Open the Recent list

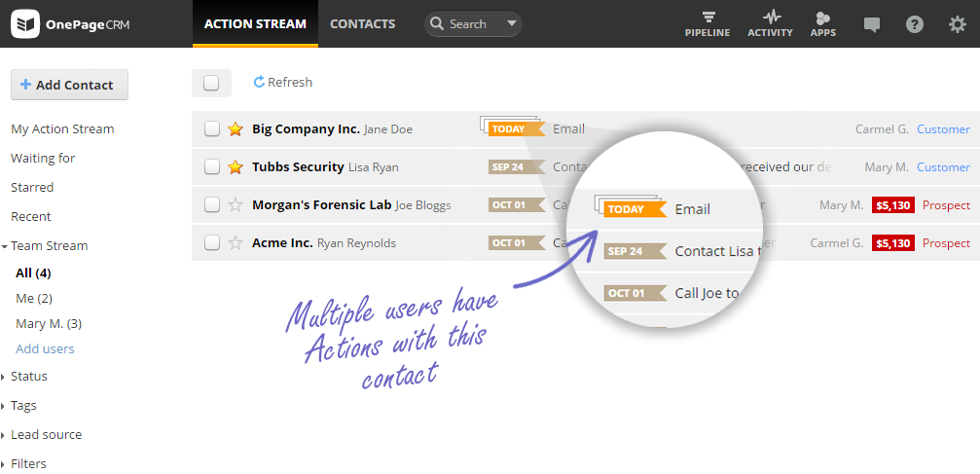(30, 217)
